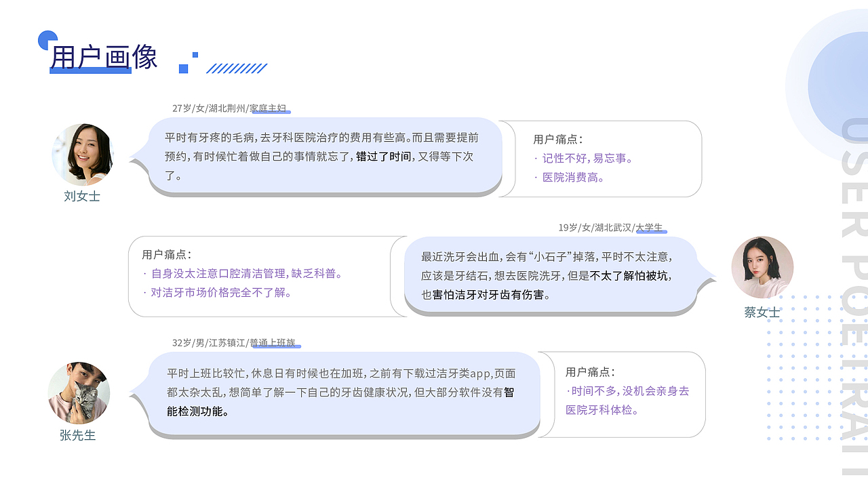The width and height of the screenshot is (868, 488).
Task: Open the underlined 家庭主妇 label
Action: tap(270, 107)
